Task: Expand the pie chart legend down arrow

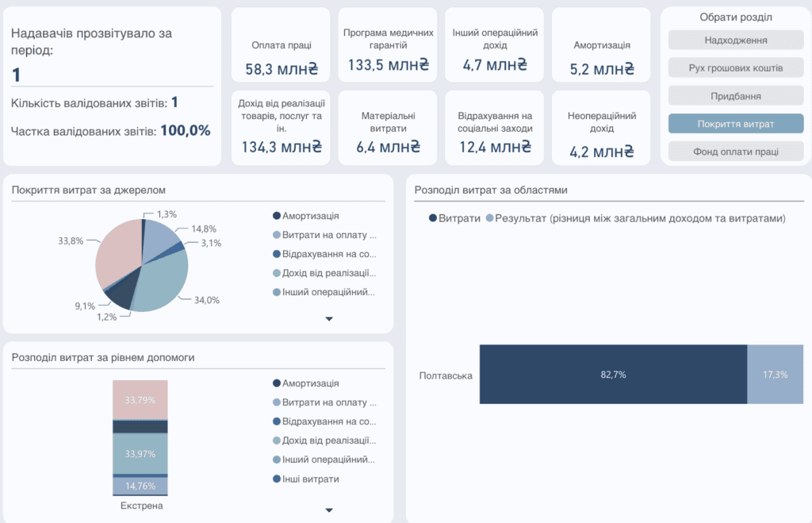Action: (x=329, y=319)
